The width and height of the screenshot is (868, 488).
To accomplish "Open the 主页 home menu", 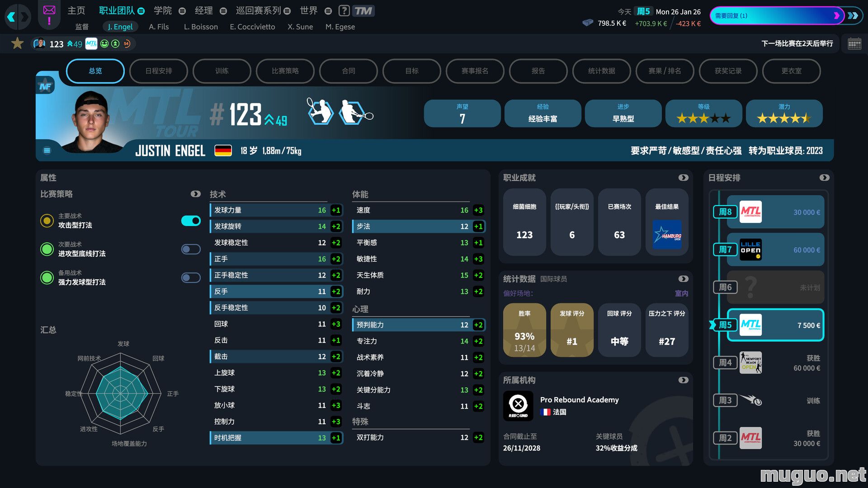I will click(x=76, y=10).
